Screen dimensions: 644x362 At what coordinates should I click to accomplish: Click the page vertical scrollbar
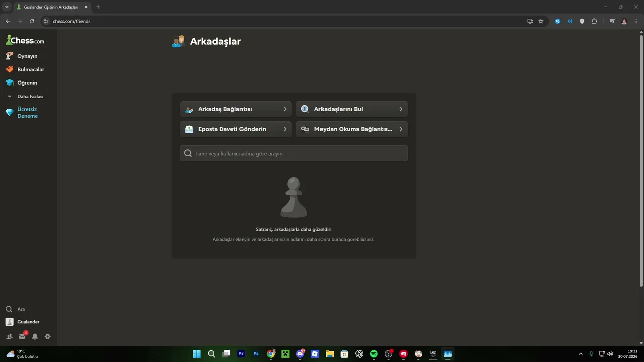point(641,161)
